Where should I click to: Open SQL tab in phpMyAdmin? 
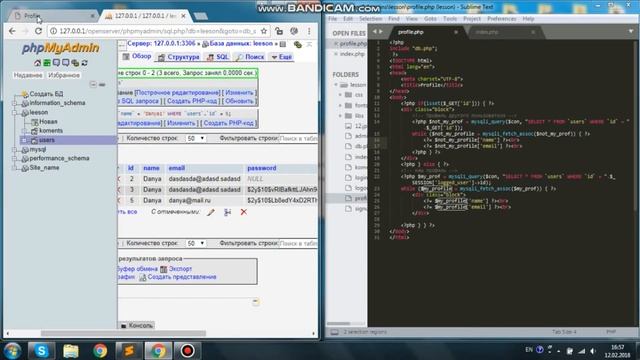pyautogui.click(x=218, y=57)
